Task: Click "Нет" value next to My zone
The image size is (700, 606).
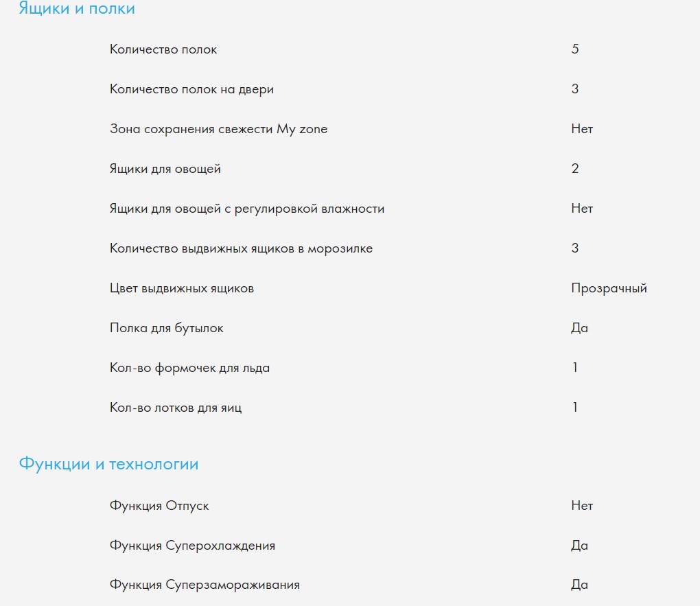Action: [x=582, y=129]
